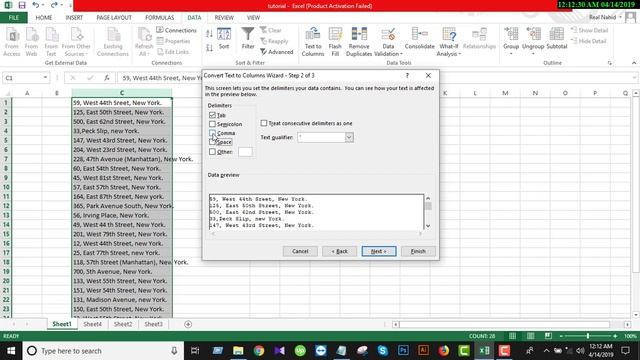Open the From Access import tool
The height and width of the screenshot is (360, 640).
click(x=12, y=42)
